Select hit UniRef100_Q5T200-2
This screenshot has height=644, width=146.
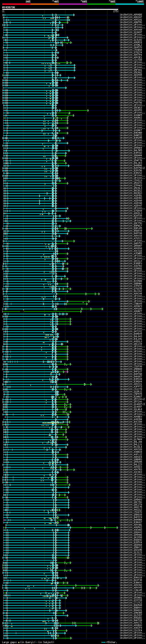132,399
